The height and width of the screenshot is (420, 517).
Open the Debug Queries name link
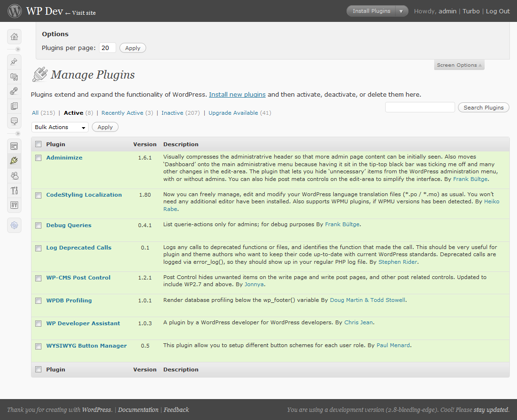[x=69, y=225]
